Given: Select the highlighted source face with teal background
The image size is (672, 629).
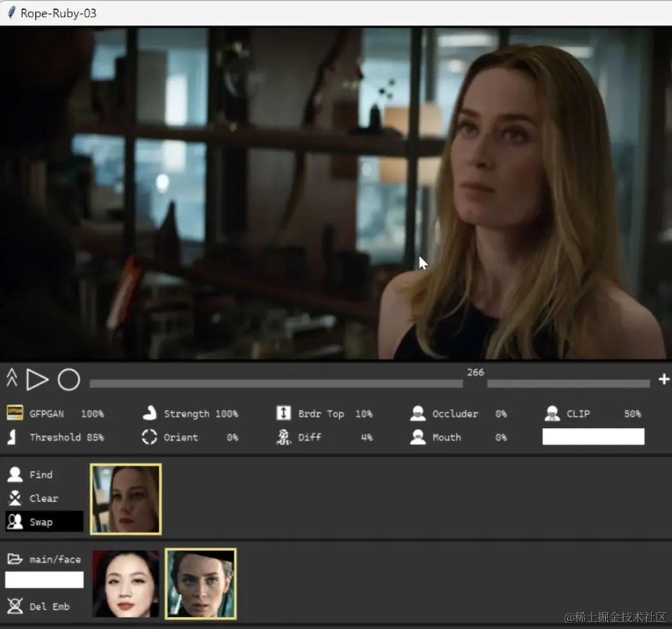Looking at the screenshot, I should click(x=201, y=583).
